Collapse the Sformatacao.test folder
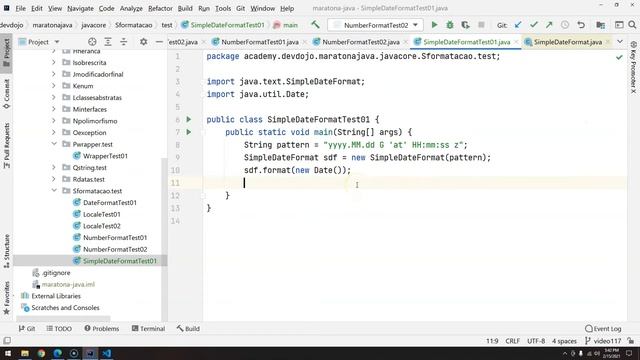The image size is (640, 360). (54, 191)
